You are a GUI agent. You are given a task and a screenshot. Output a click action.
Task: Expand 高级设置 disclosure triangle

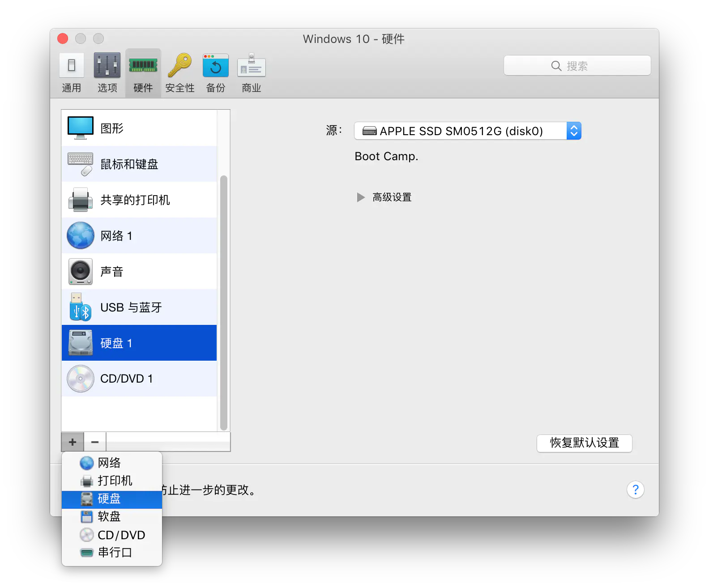361,197
